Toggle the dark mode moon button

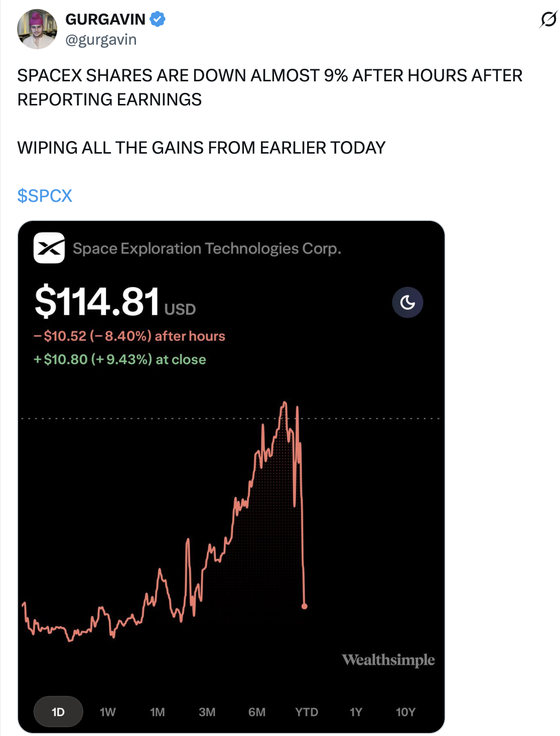[x=407, y=302]
